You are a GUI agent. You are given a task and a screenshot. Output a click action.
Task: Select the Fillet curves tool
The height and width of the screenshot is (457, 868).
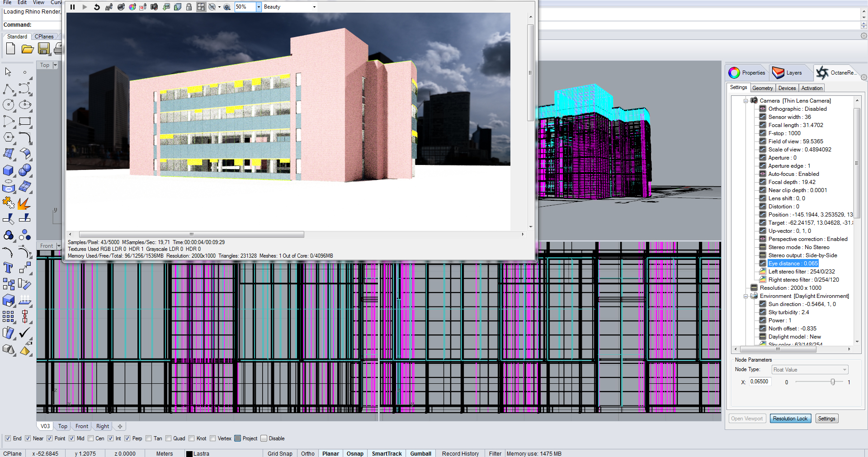tap(25, 137)
